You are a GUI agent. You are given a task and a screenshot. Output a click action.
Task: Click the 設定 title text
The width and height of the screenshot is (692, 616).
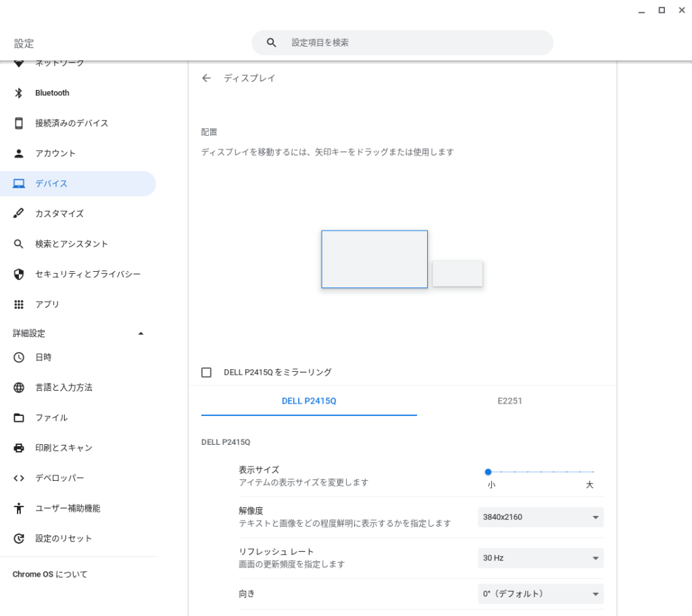24,43
